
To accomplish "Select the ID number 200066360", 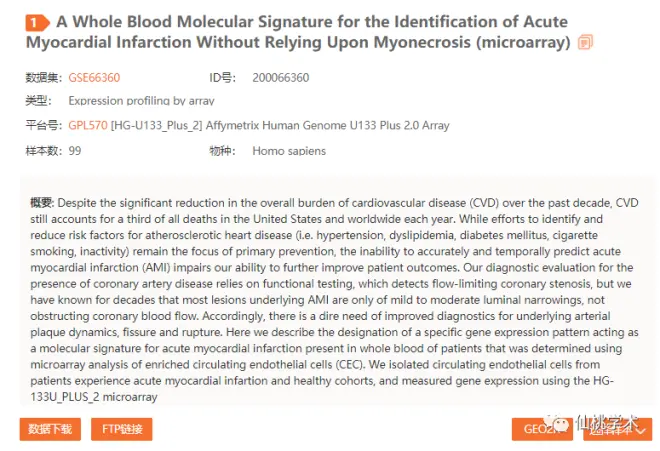I will (281, 78).
